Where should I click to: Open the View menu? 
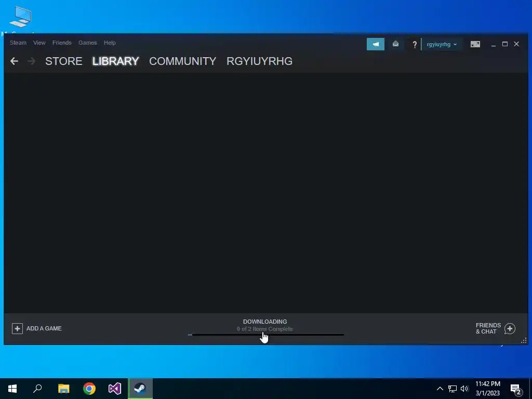point(39,43)
